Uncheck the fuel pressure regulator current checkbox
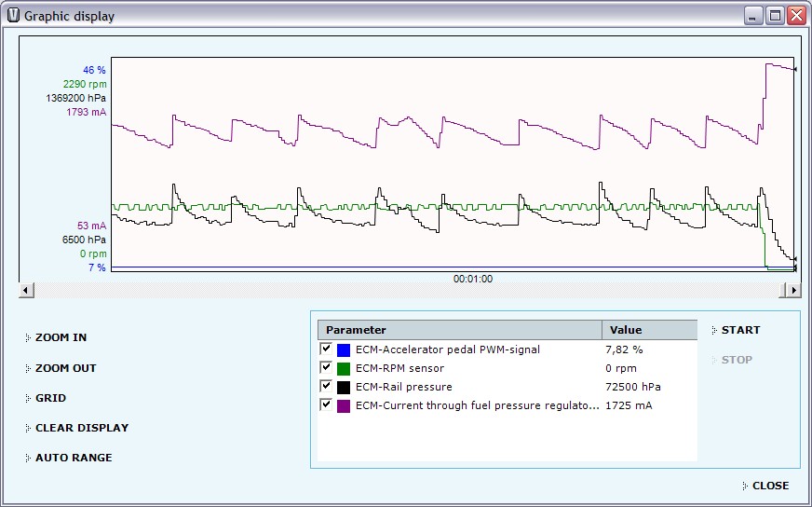812x507 pixels. 326,404
